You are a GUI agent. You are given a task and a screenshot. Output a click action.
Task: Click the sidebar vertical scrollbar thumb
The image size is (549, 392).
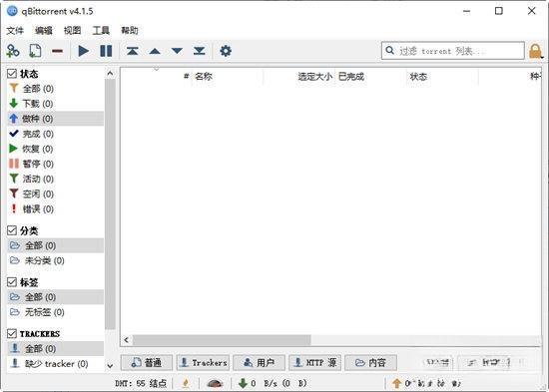click(110, 204)
